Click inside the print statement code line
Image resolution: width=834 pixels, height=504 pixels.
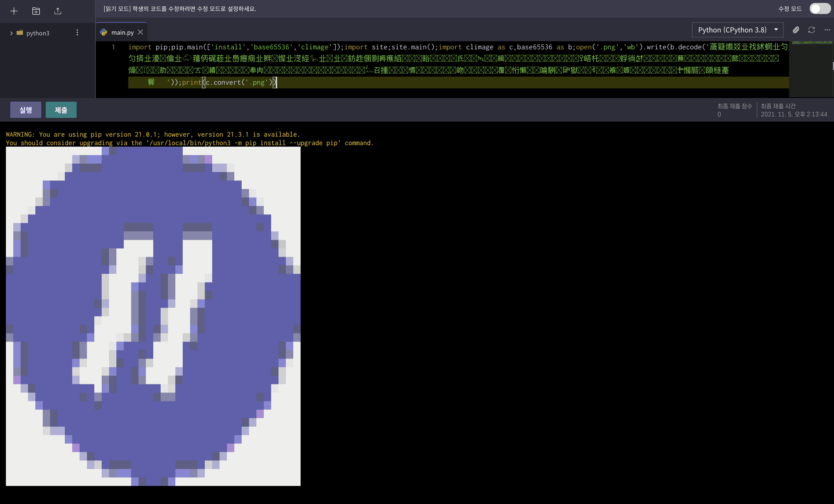point(228,83)
